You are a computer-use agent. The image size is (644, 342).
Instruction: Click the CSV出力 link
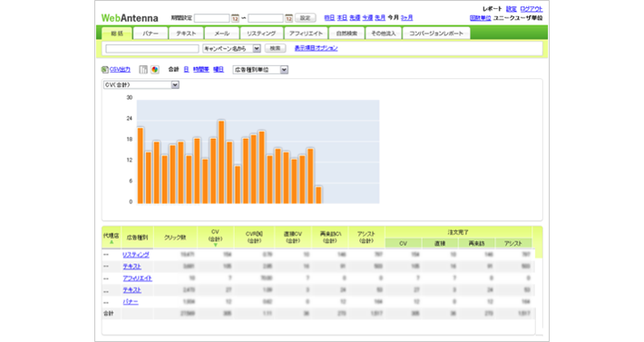coord(120,70)
